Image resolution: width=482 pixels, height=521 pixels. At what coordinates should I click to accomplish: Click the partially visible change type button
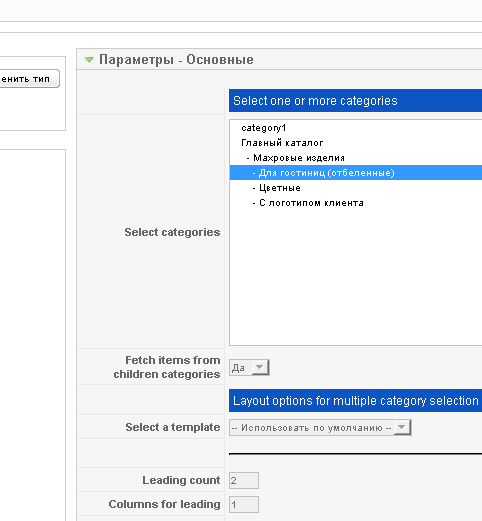tap(29, 79)
